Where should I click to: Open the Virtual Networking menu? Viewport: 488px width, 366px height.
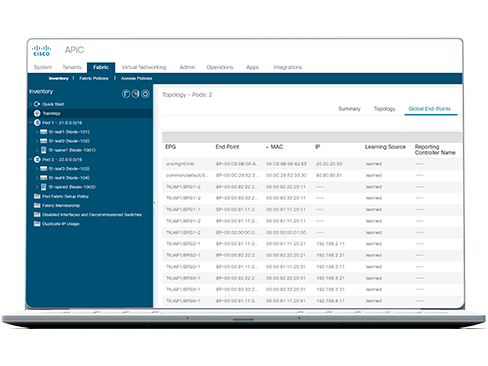click(144, 67)
